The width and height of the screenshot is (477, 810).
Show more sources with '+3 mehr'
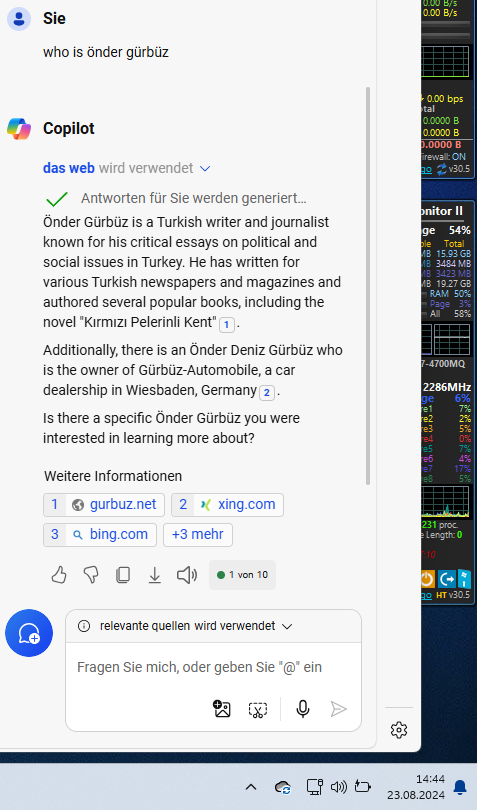(198, 535)
